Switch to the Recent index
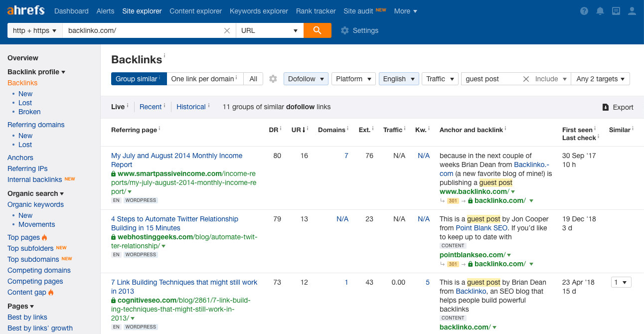The image size is (644, 334). coord(151,107)
